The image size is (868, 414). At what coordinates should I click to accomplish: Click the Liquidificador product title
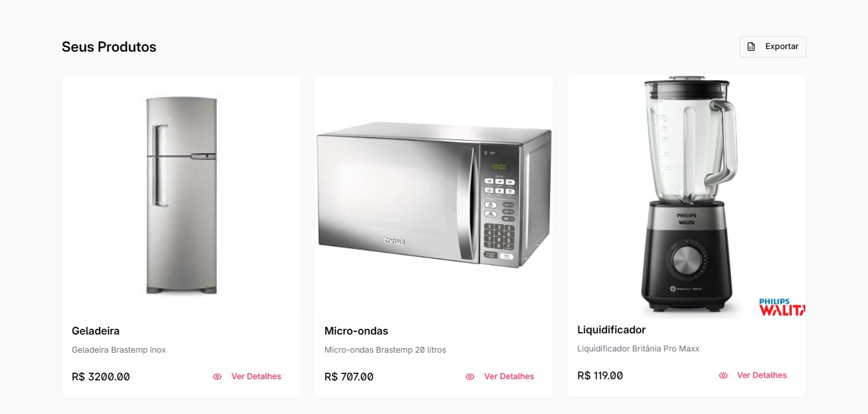coord(611,329)
